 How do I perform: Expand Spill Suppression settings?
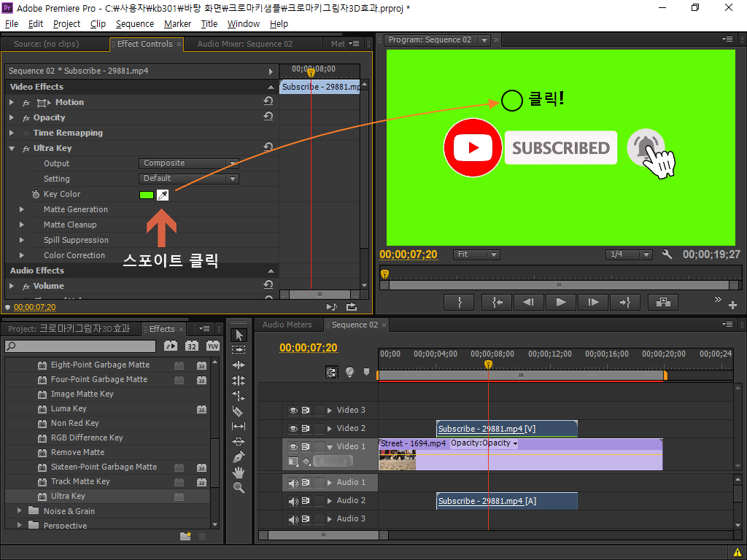[21, 239]
